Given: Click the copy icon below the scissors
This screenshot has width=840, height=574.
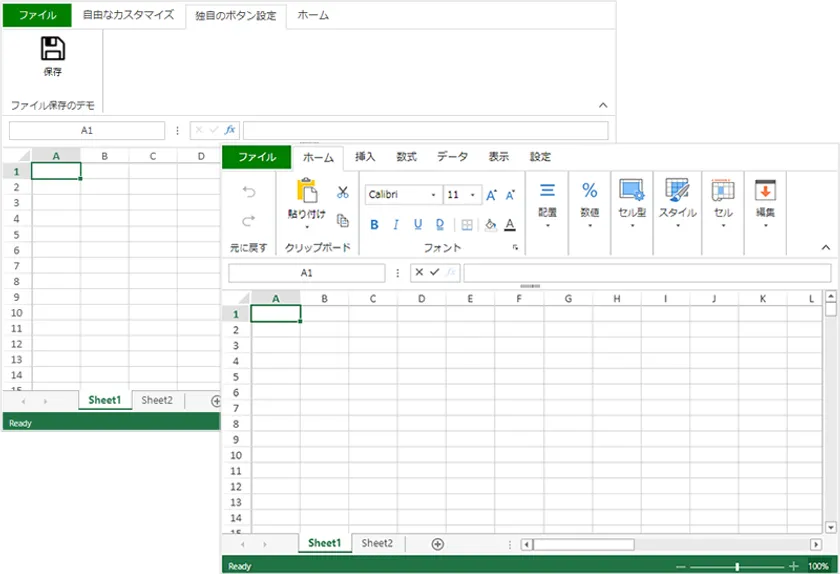Looking at the screenshot, I should click(343, 220).
